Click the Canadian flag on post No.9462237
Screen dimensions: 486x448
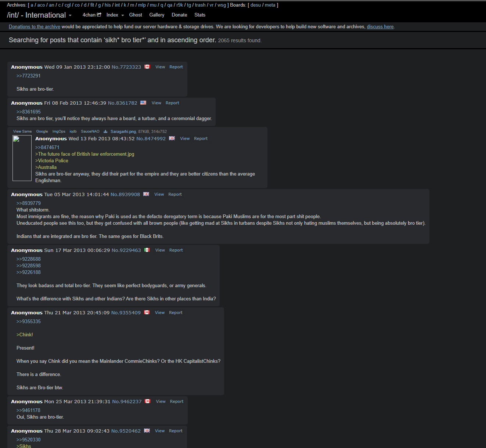pyautogui.click(x=148, y=401)
